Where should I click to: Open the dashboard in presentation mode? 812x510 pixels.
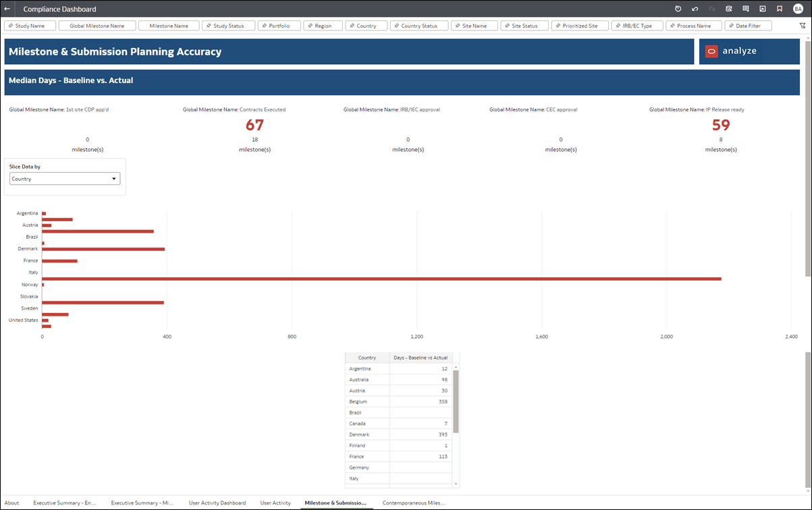(761, 9)
